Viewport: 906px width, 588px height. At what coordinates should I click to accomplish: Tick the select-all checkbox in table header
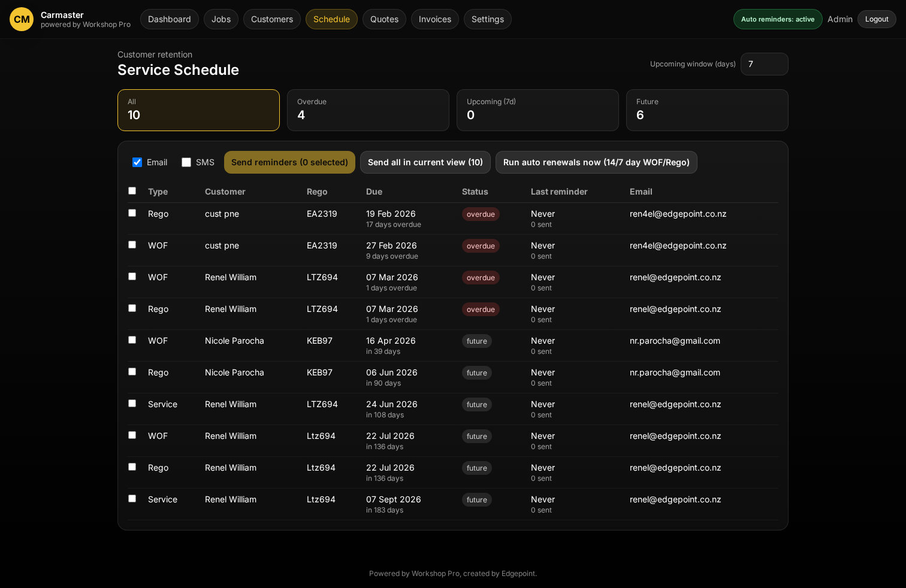coord(132,191)
